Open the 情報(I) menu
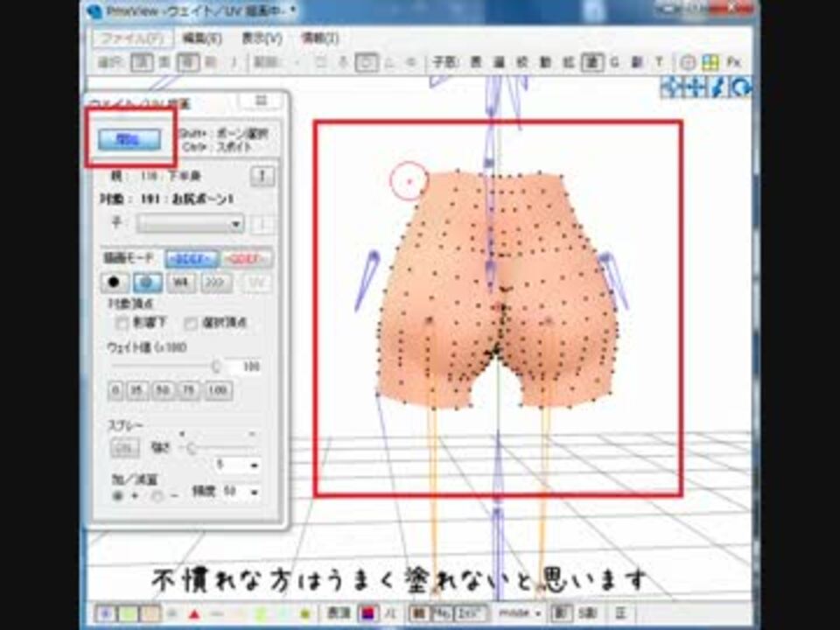The width and height of the screenshot is (840, 630). point(320,38)
